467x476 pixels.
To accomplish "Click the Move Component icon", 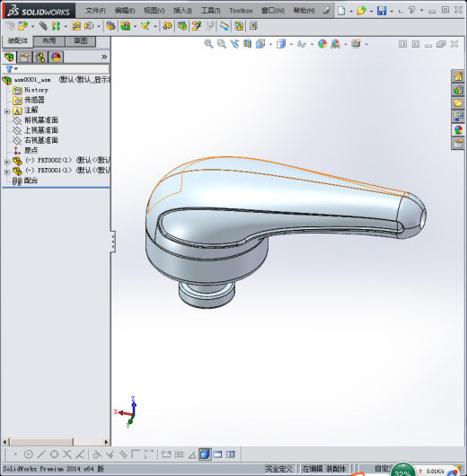I will 89,26.
